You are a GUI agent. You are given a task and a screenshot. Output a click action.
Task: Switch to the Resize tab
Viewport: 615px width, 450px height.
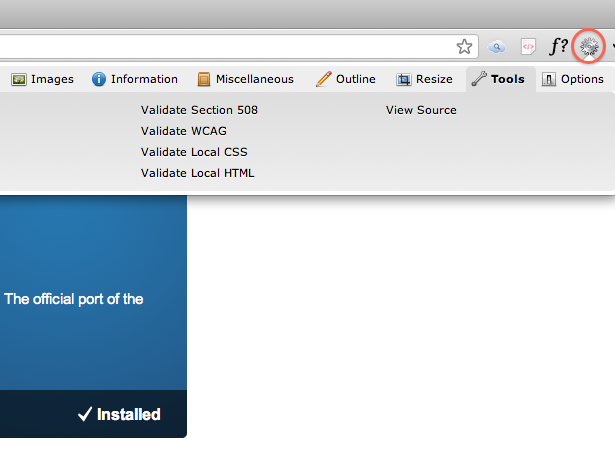(424, 79)
